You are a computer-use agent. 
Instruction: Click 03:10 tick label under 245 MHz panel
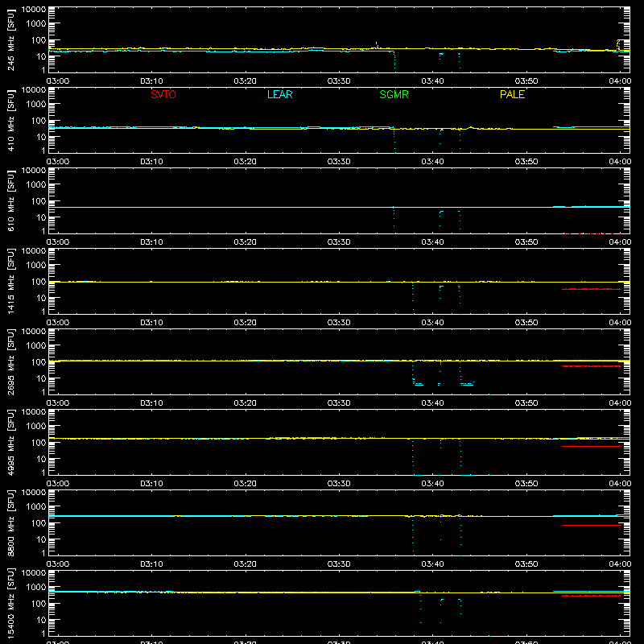pos(151,81)
